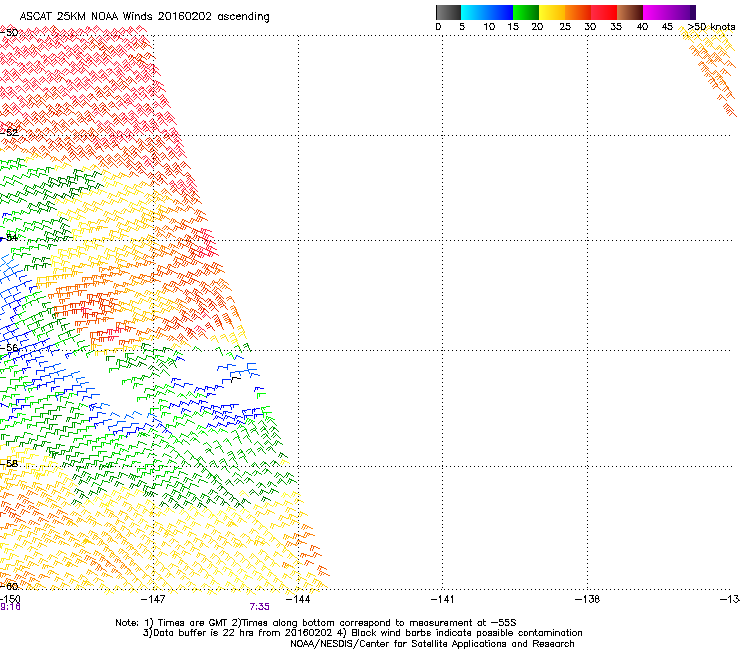Click the latitude label -58
Image resolution: width=740 pixels, height=650 pixels.
pos(9,464)
